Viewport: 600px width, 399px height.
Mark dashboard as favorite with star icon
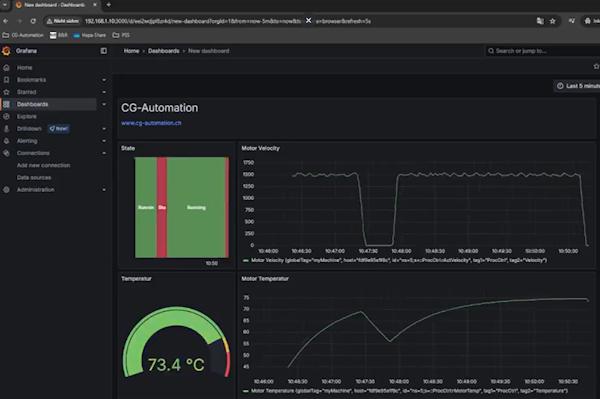pyautogui.click(x=596, y=67)
